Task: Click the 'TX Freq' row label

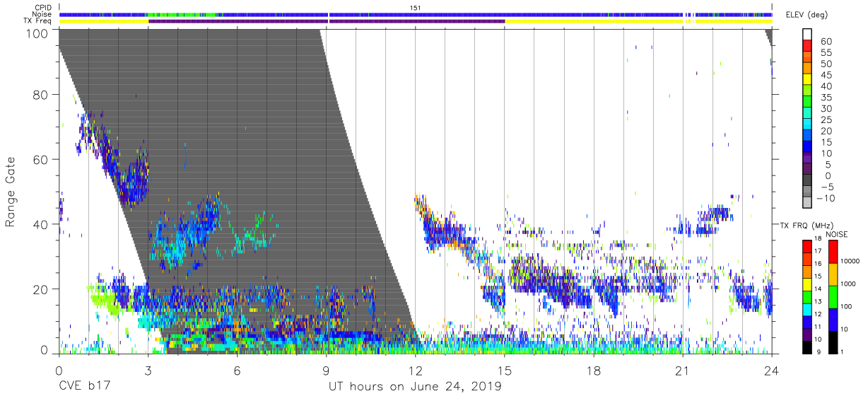Action: [38, 21]
